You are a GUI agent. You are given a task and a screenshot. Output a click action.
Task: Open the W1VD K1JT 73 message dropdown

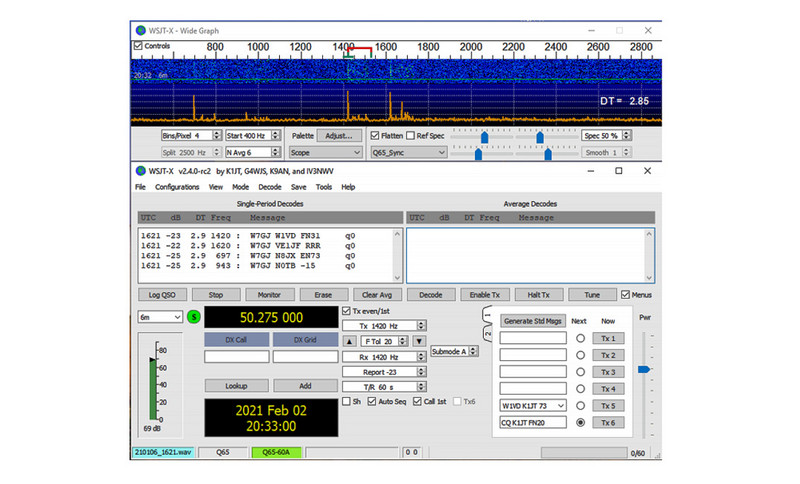[x=533, y=405]
